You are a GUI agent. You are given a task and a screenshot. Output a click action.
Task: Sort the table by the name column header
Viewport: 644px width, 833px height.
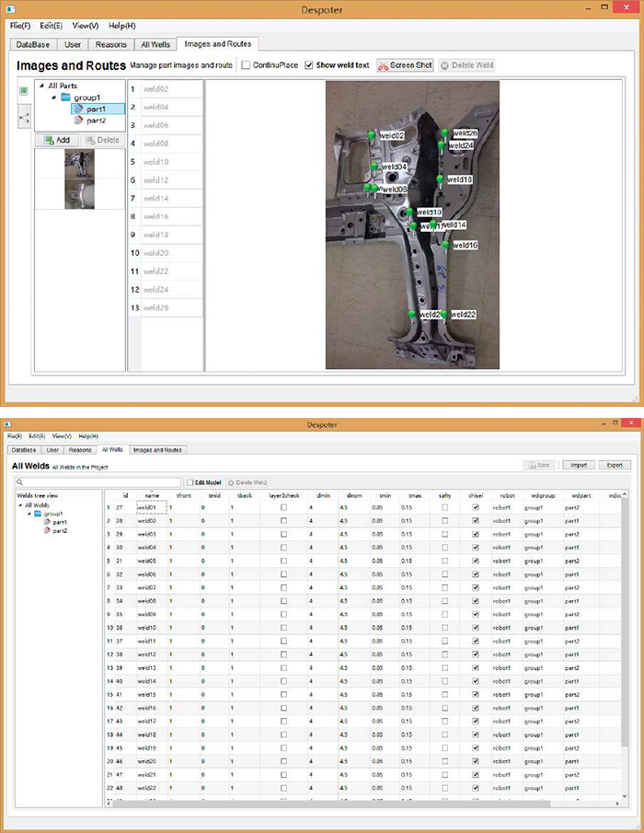152,495
